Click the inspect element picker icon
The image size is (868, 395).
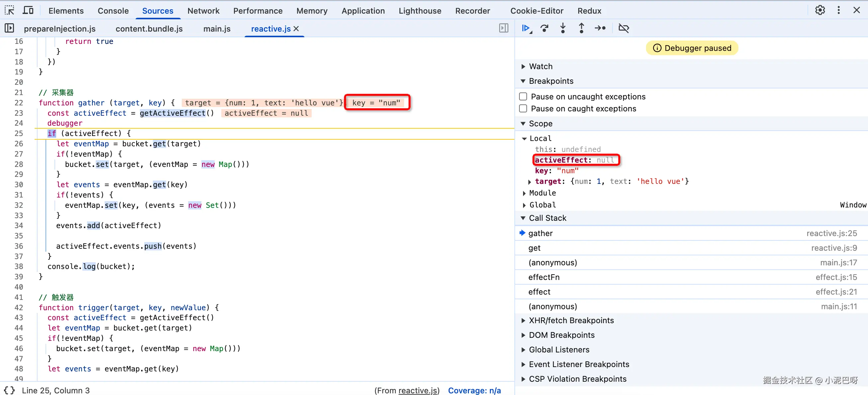pos(9,10)
